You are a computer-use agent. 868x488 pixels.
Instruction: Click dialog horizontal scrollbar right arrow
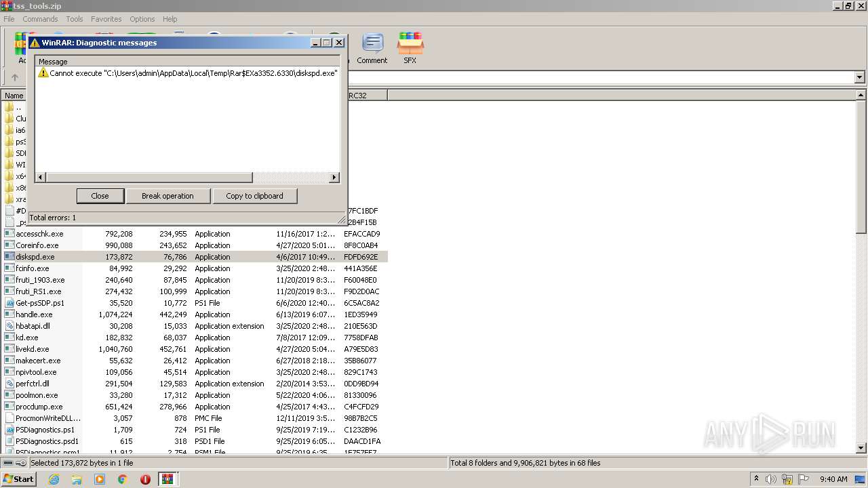coord(334,178)
